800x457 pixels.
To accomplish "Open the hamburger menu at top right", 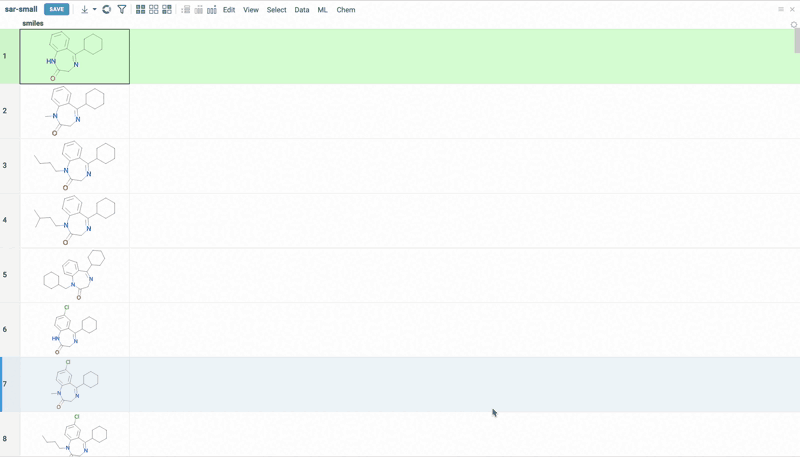I will [x=781, y=10].
